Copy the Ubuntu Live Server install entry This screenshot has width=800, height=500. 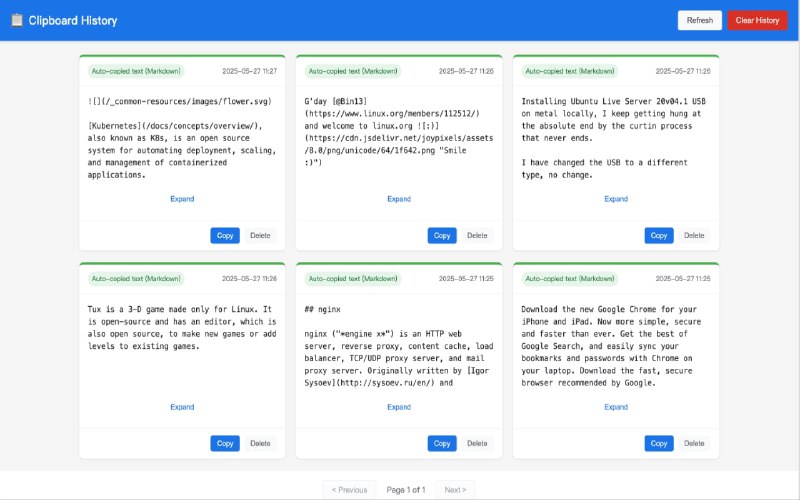pyautogui.click(x=659, y=235)
